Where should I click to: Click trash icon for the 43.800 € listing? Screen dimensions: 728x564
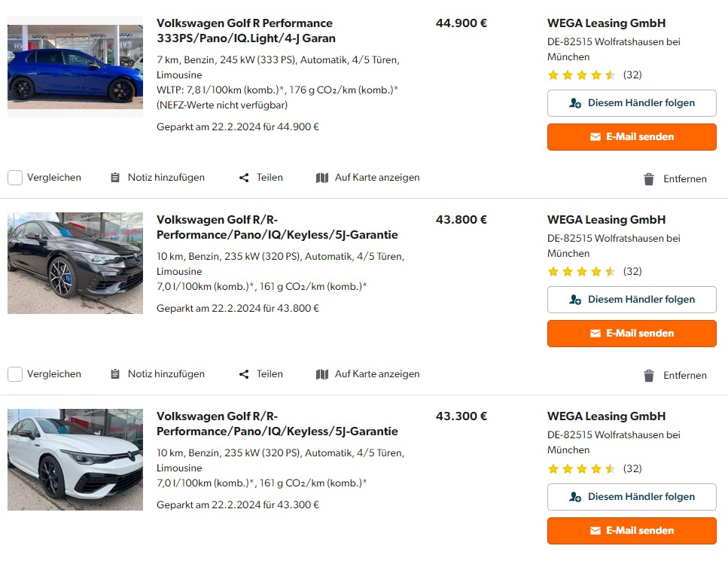pyautogui.click(x=649, y=376)
